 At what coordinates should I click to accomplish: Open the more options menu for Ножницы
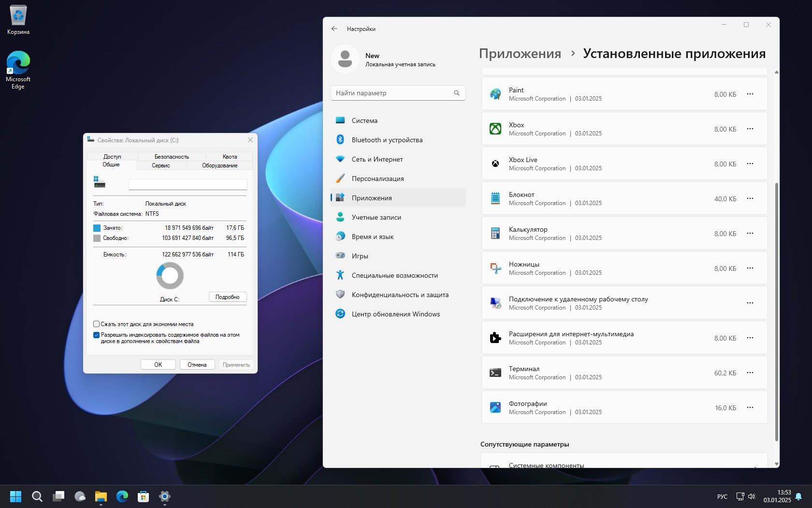(x=750, y=269)
